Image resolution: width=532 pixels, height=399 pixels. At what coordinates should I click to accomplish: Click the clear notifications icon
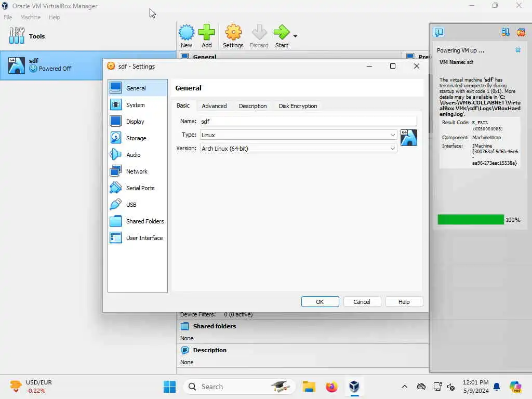coord(521,32)
